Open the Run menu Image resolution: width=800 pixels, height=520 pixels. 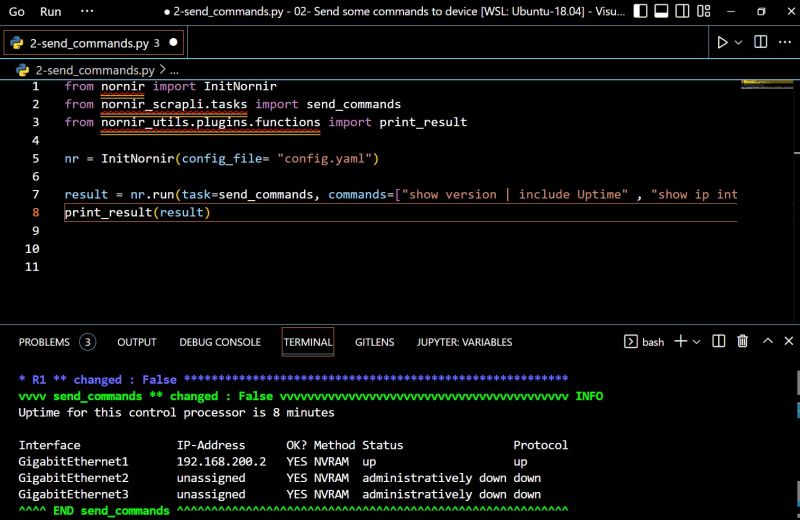point(51,11)
